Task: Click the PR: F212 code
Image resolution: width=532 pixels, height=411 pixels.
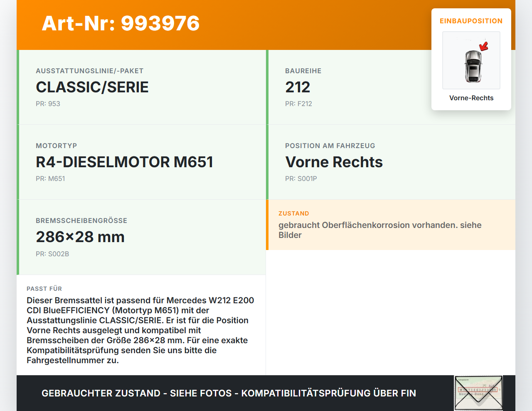Action: point(298,104)
